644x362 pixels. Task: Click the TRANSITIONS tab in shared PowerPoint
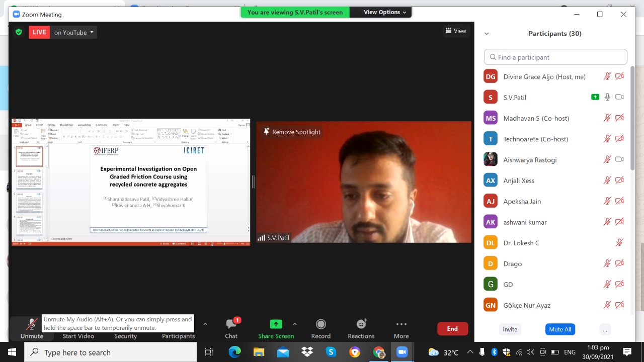coord(66,125)
